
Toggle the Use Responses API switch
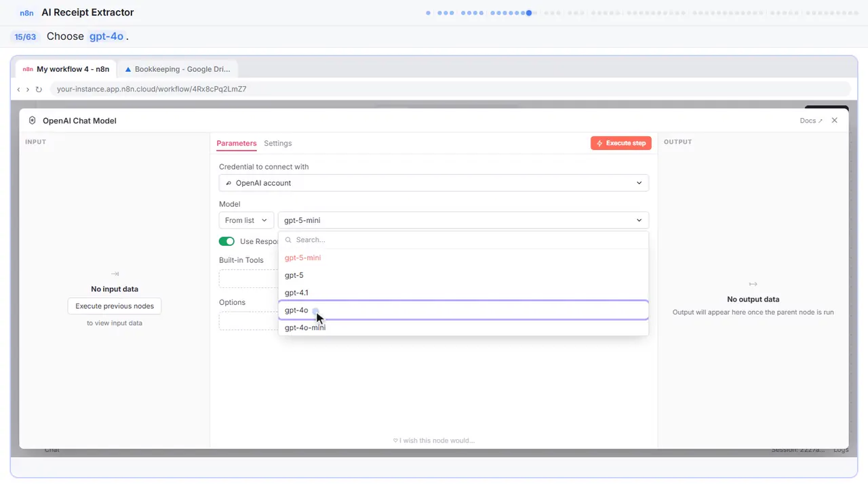point(226,241)
